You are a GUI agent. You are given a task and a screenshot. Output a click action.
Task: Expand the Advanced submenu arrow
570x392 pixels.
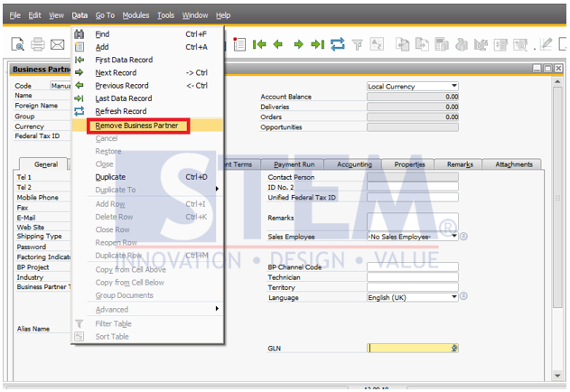pyautogui.click(x=217, y=308)
